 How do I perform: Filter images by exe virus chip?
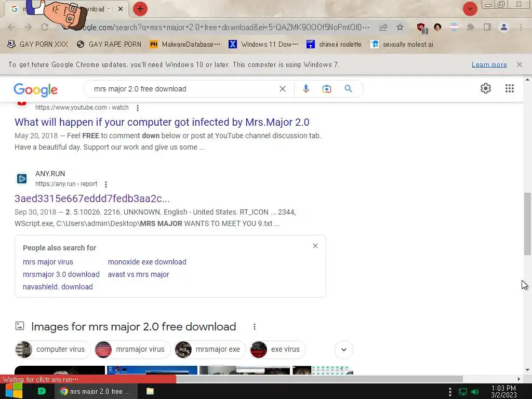coord(277,350)
